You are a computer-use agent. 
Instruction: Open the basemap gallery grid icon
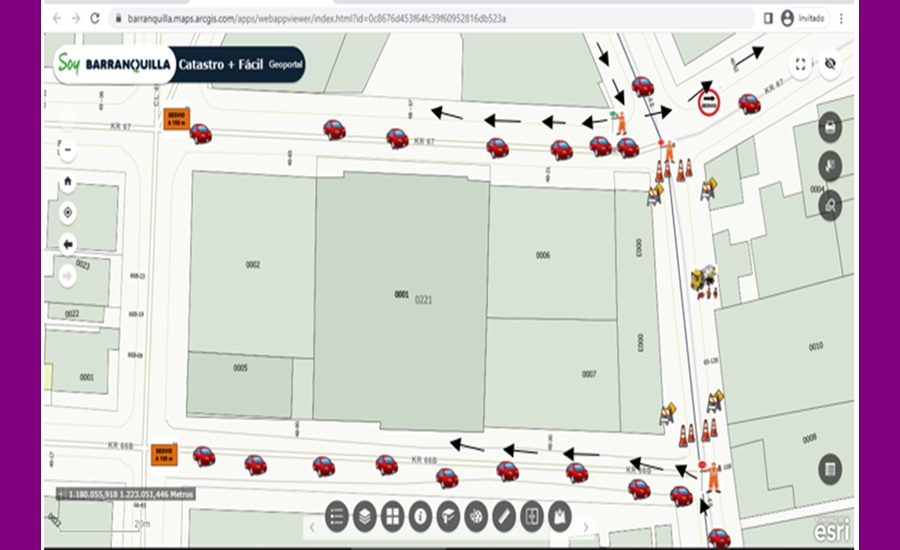click(x=392, y=515)
